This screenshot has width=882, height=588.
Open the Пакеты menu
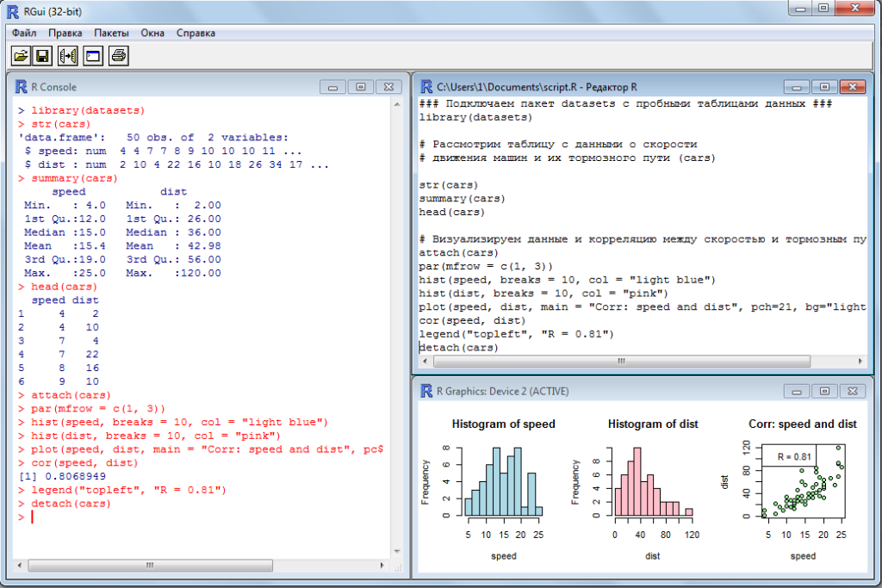[x=111, y=33]
